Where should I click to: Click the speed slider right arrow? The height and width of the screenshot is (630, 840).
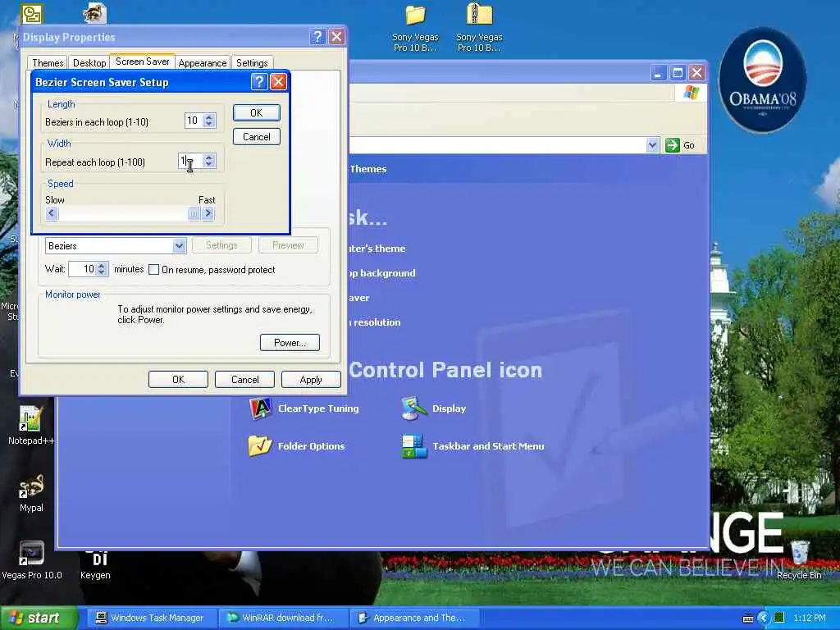click(x=208, y=213)
